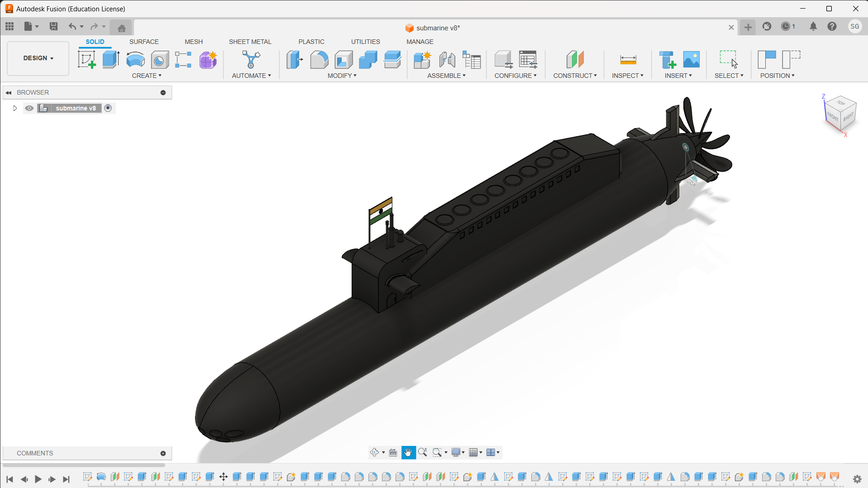This screenshot has width=868, height=488.
Task: Select the Extrude tool
Action: pyautogui.click(x=111, y=59)
